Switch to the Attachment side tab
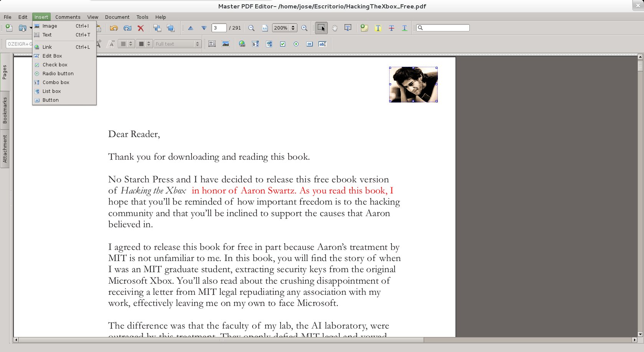Viewport: 644px width, 352px height. 5,149
